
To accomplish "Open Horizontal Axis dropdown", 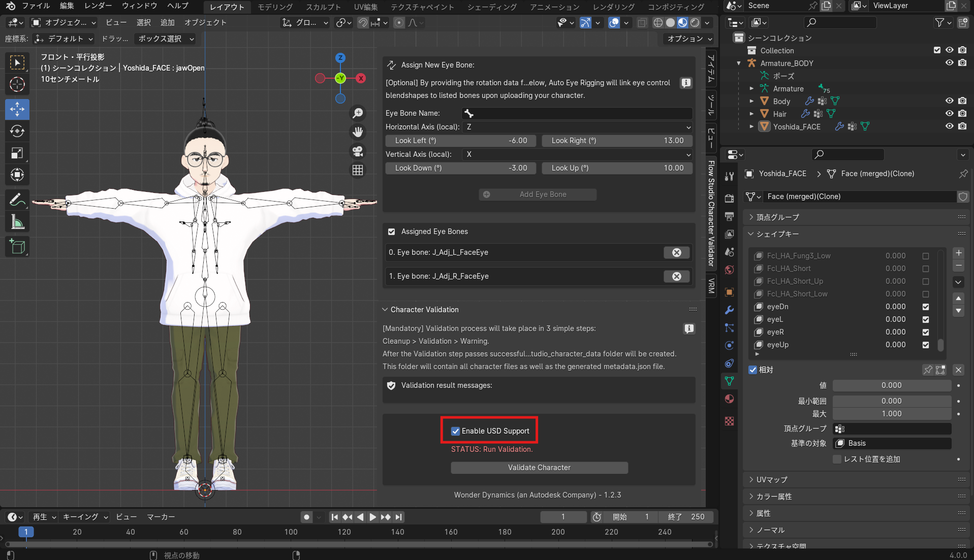I will [577, 127].
